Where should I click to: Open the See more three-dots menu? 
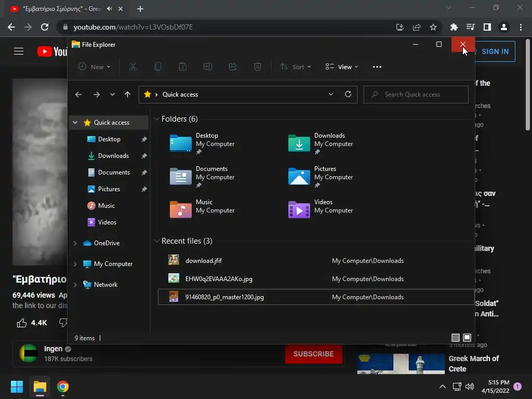coord(377,67)
